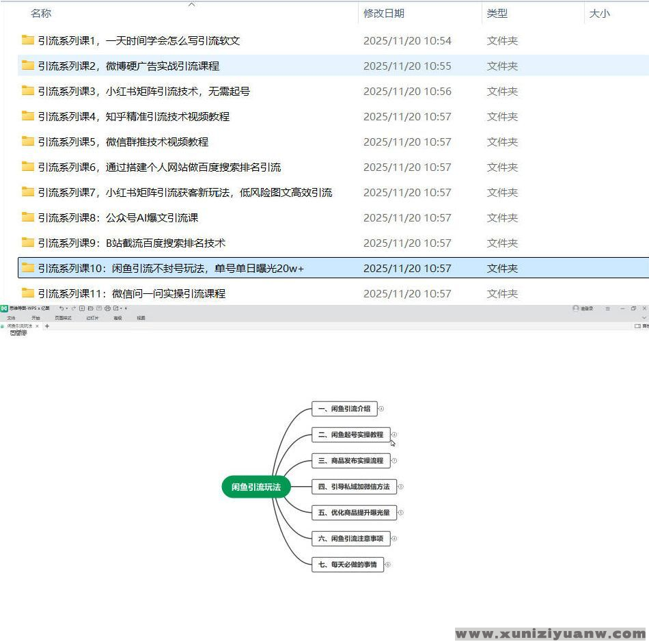Collapse the ribbon using the chevron arrow
This screenshot has width=649, height=644.
point(644,318)
